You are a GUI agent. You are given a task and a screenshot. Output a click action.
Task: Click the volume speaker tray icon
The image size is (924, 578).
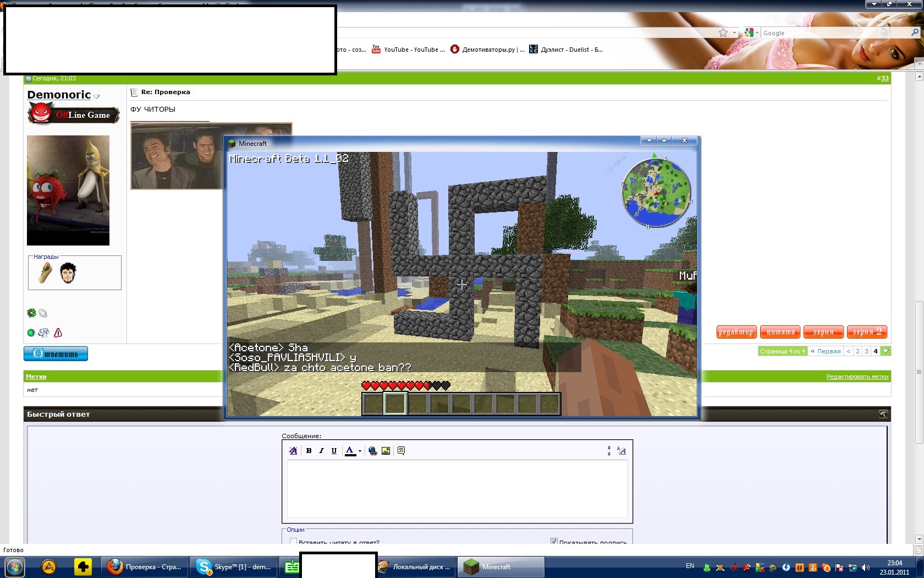coord(865,568)
